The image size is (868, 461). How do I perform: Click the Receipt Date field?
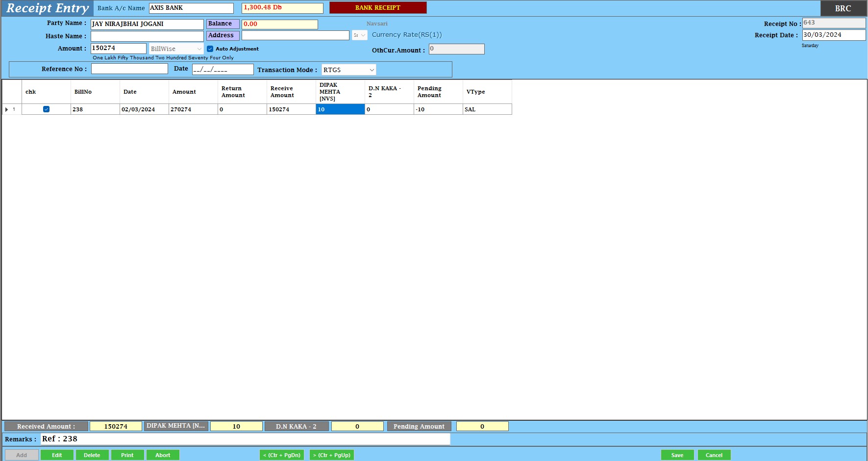tap(833, 35)
